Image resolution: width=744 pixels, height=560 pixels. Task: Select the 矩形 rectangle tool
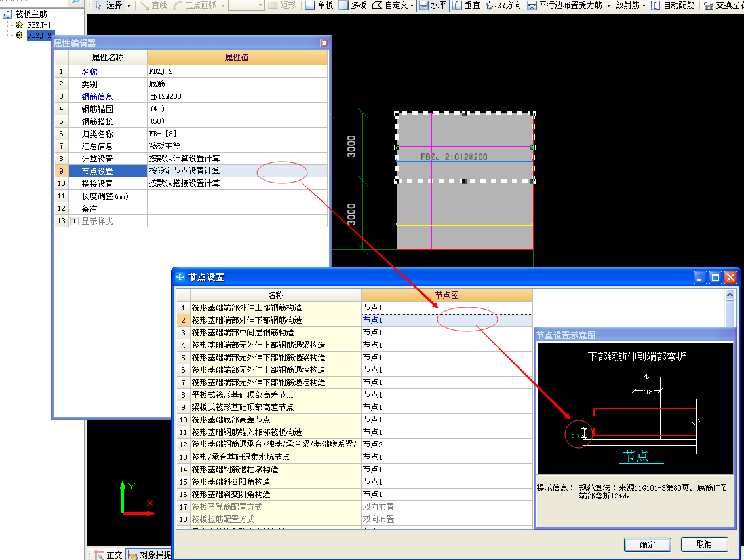[283, 5]
